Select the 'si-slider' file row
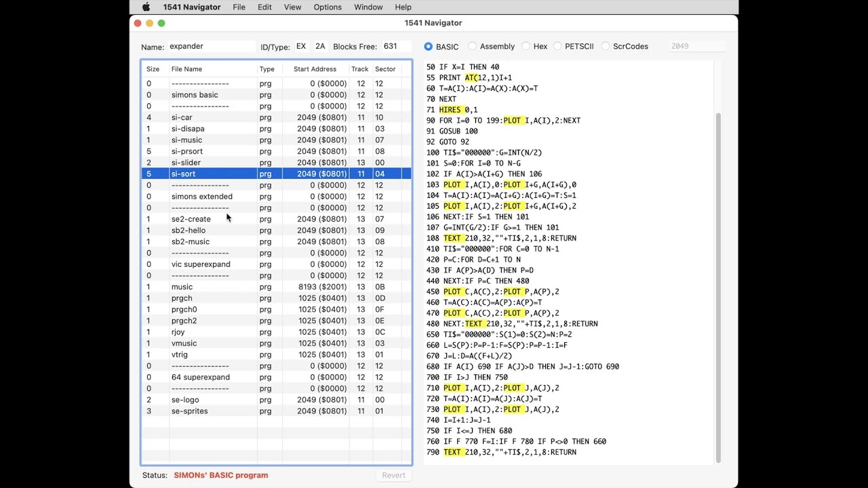This screenshot has width=868, height=488. [276, 163]
